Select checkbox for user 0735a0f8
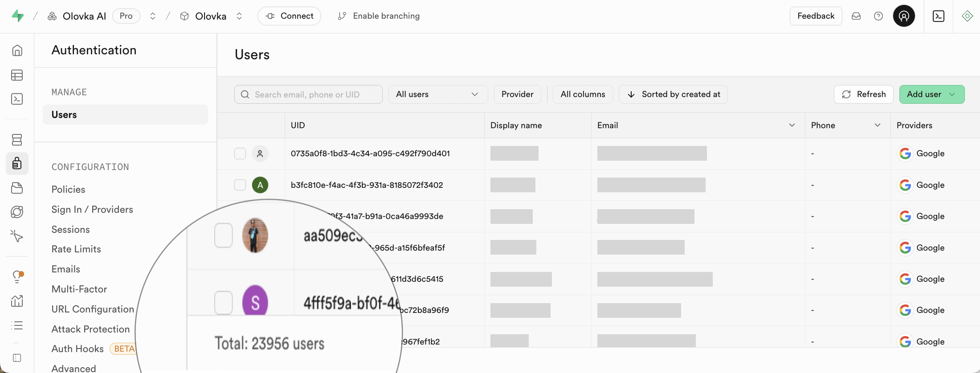This screenshot has width=980, height=373. click(x=240, y=154)
